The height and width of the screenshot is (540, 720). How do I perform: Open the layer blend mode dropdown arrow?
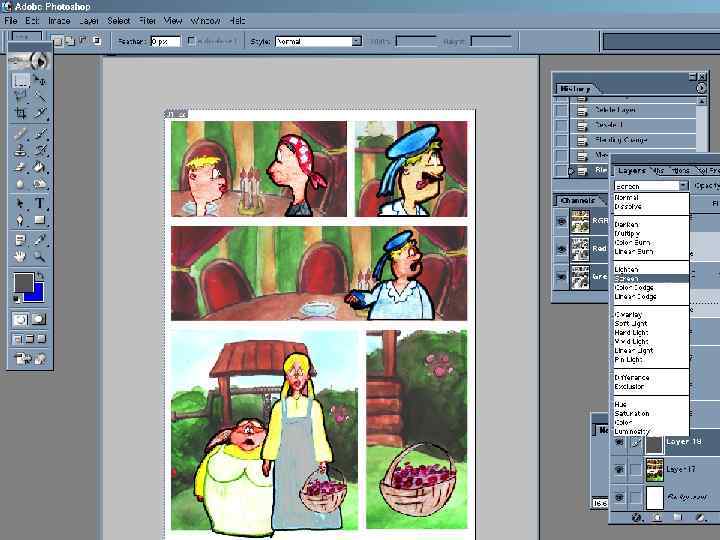pyautogui.click(x=684, y=186)
